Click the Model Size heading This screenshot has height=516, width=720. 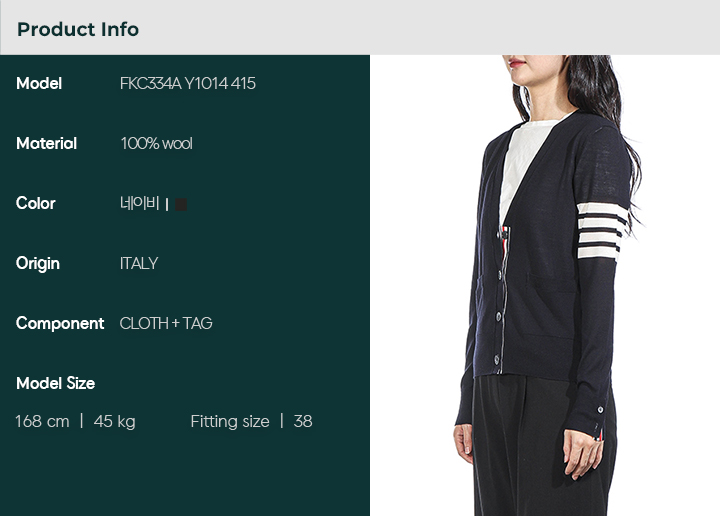click(x=56, y=383)
